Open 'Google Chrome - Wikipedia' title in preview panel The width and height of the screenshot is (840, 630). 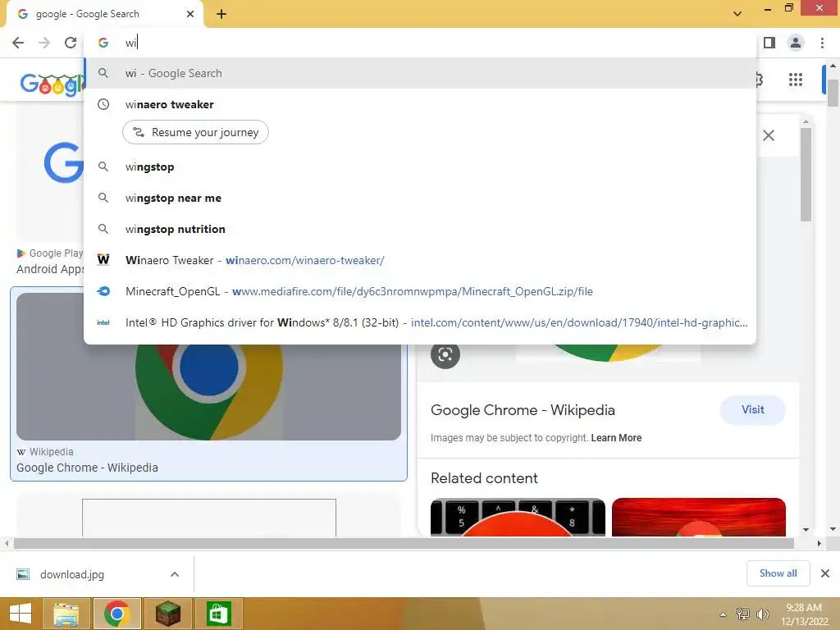pyautogui.click(x=523, y=410)
